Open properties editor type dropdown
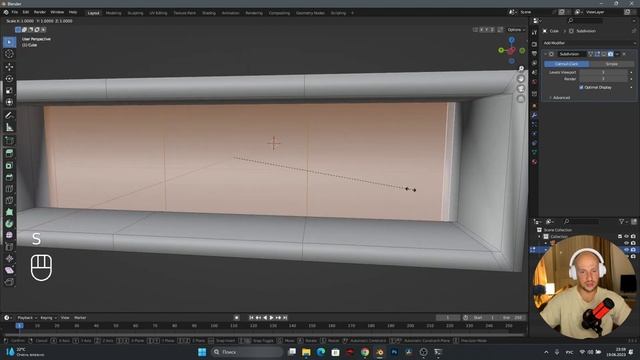Screen dimensions: 640x360 pyautogui.click(x=537, y=20)
